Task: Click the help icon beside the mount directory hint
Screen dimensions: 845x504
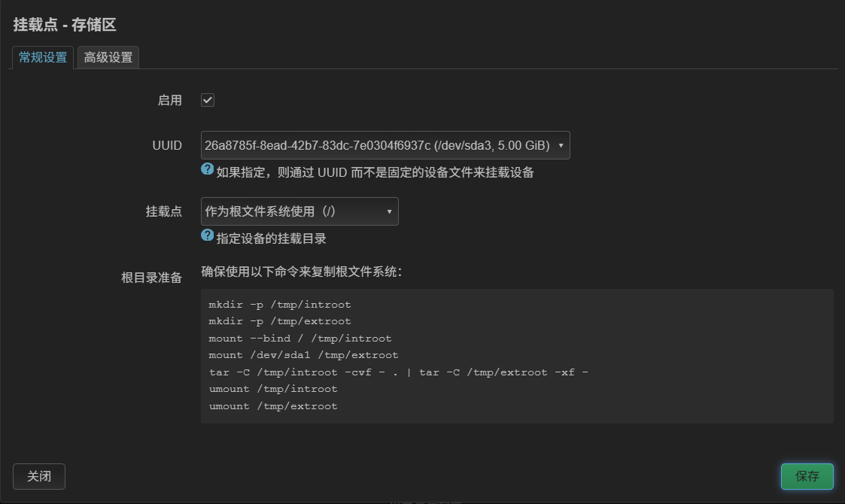Action: tap(208, 235)
